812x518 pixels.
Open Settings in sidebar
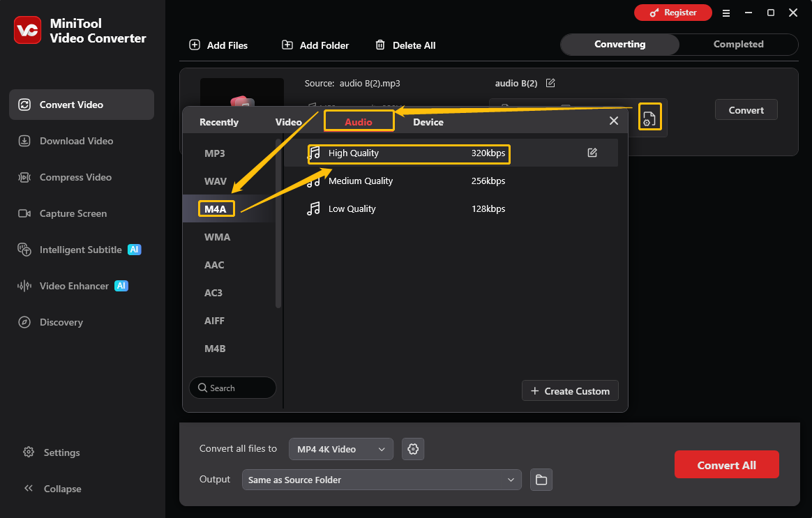coord(52,452)
